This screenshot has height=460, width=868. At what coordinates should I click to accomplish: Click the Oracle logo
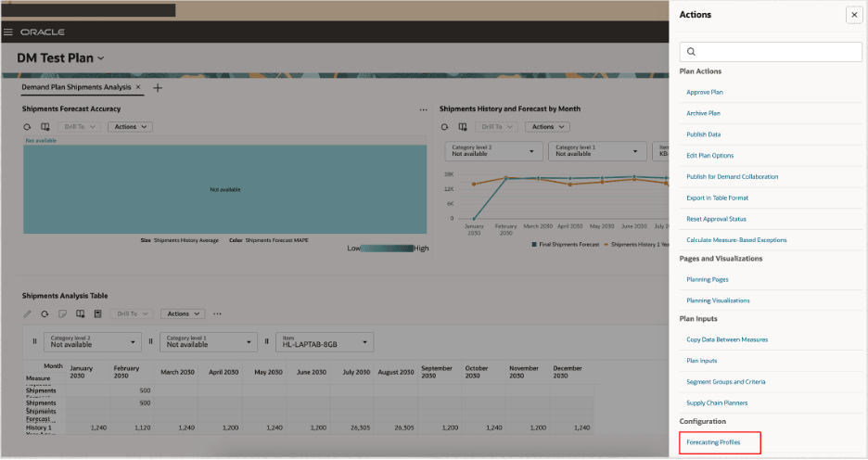43,32
